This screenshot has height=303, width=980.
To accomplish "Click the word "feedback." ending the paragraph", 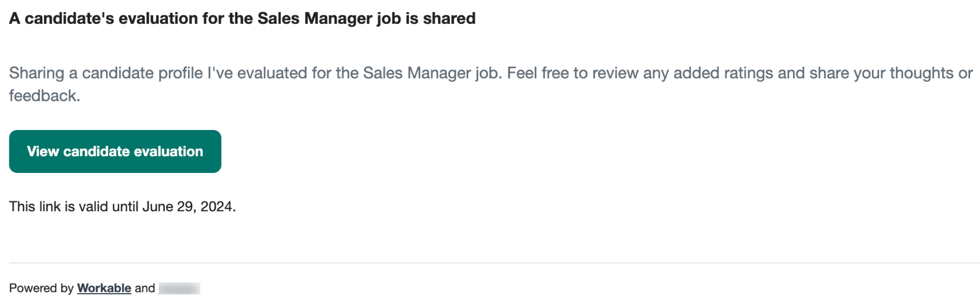I will tap(45, 96).
